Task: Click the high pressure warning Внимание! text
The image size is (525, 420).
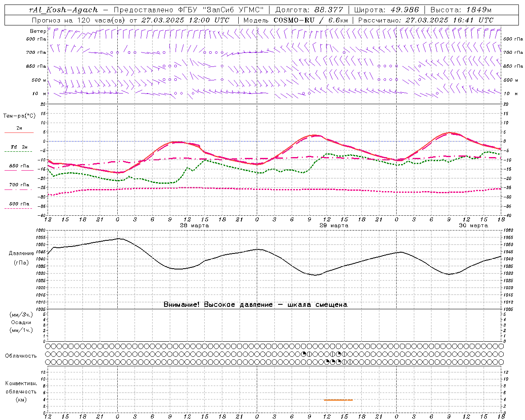Action: point(255,305)
